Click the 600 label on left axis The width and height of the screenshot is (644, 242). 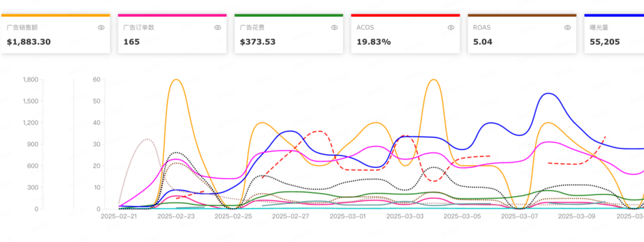click(33, 166)
